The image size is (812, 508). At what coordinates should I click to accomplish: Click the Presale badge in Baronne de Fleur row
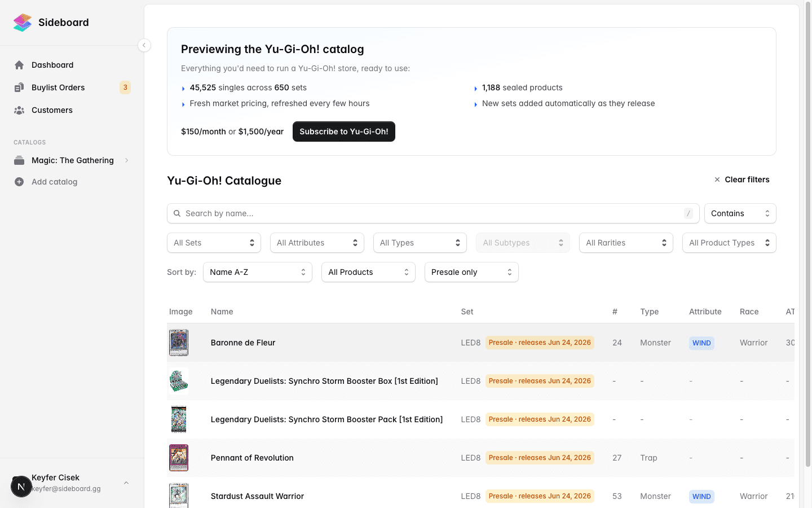click(x=540, y=343)
